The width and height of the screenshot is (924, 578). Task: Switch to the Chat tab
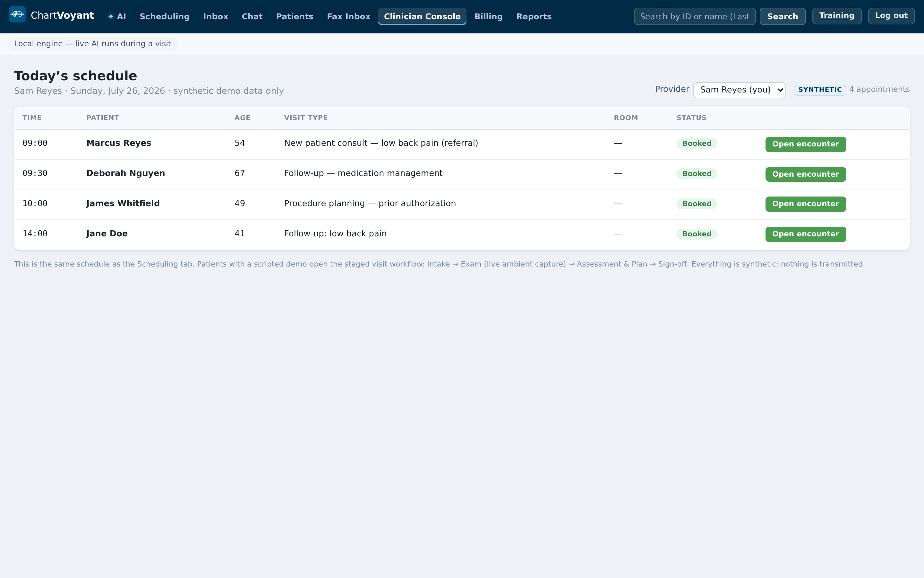[x=252, y=16]
